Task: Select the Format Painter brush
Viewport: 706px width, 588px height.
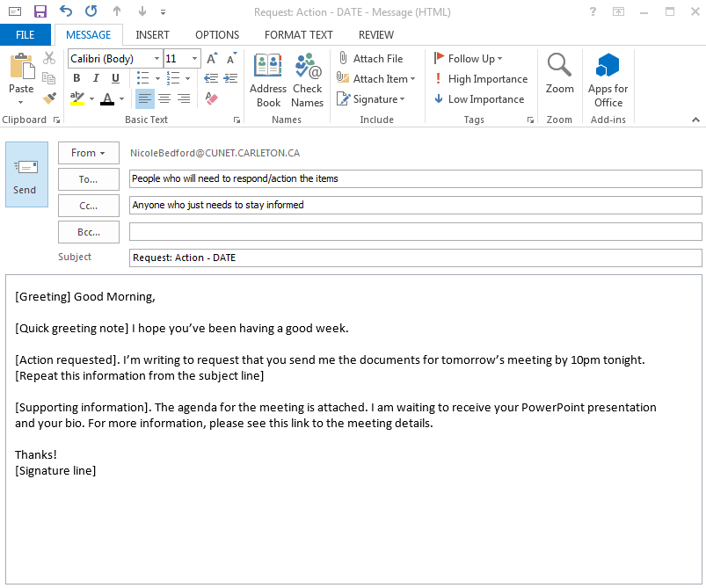Action: point(49,98)
